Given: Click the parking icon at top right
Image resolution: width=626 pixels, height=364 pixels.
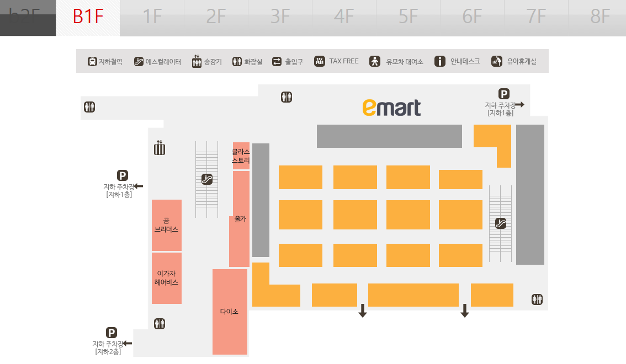Looking at the screenshot, I should click(504, 94).
